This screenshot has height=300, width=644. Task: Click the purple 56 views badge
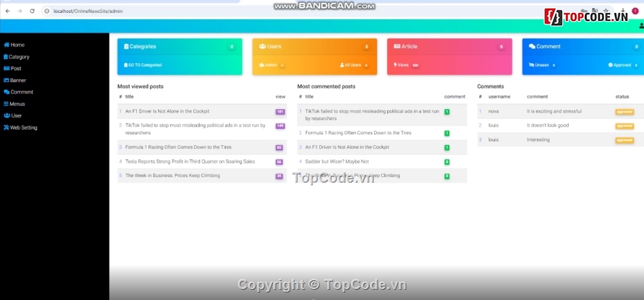[x=279, y=162]
